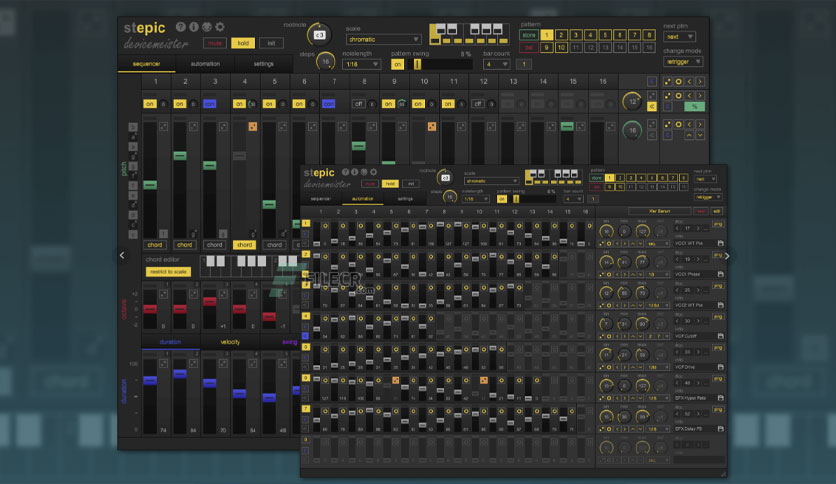Click the highlighted yellow 'chord' button under step 4
The width and height of the screenshot is (836, 484).
[244, 245]
